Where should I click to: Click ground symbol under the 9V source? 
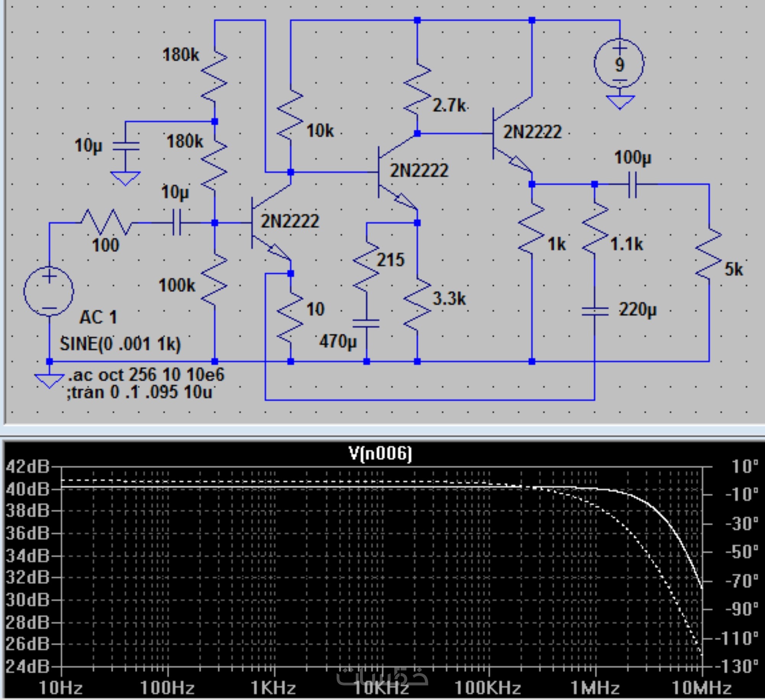tap(620, 101)
